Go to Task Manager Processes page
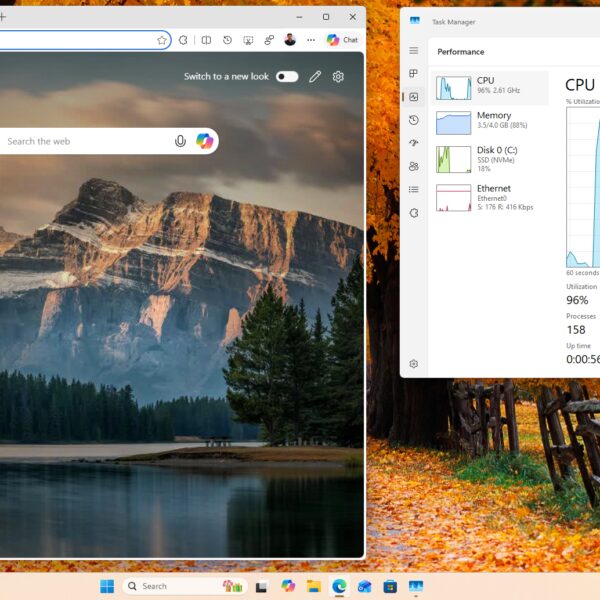This screenshot has height=600, width=600. 414,73
